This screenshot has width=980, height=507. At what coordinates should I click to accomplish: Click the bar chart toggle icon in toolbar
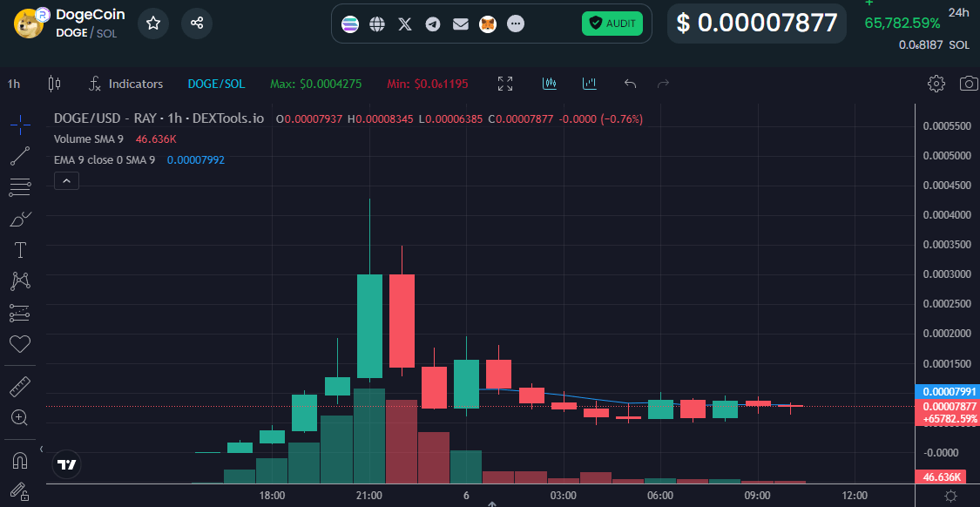pos(590,83)
